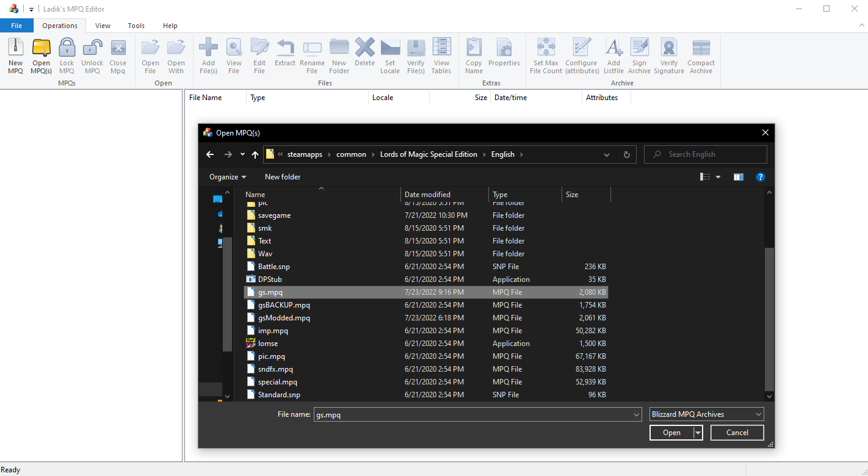868x476 pixels.
Task: Switch to the View tab
Action: coord(103,26)
